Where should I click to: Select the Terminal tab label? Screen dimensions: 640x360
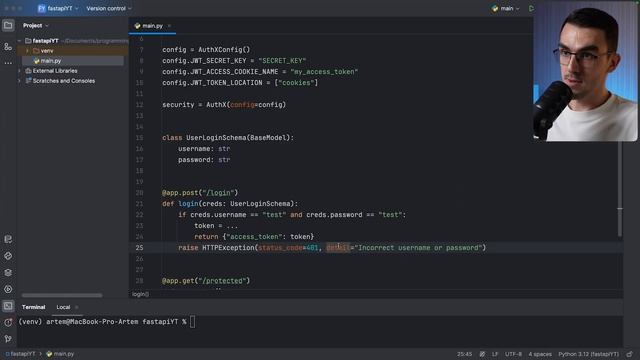(33, 307)
